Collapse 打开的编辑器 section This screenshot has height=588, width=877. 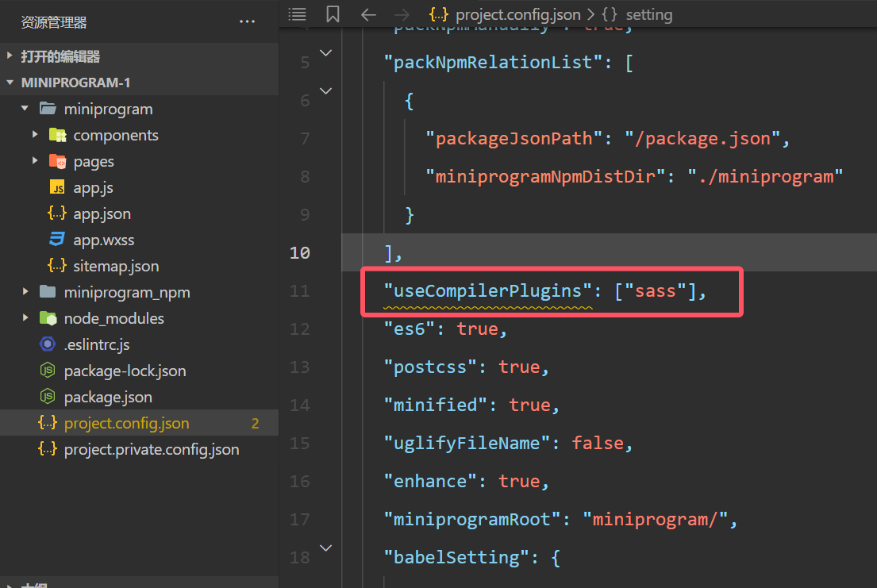(x=9, y=56)
